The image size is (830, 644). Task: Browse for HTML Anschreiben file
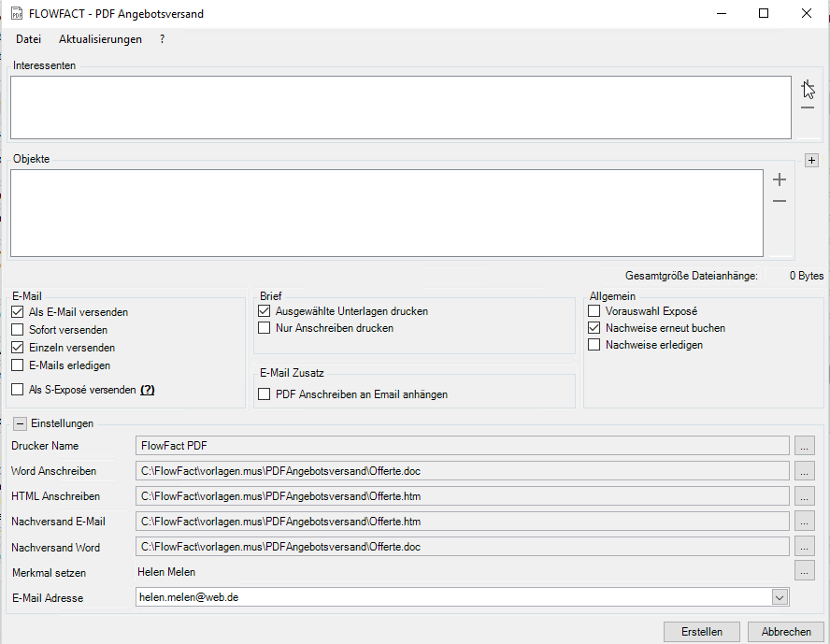[x=805, y=496]
